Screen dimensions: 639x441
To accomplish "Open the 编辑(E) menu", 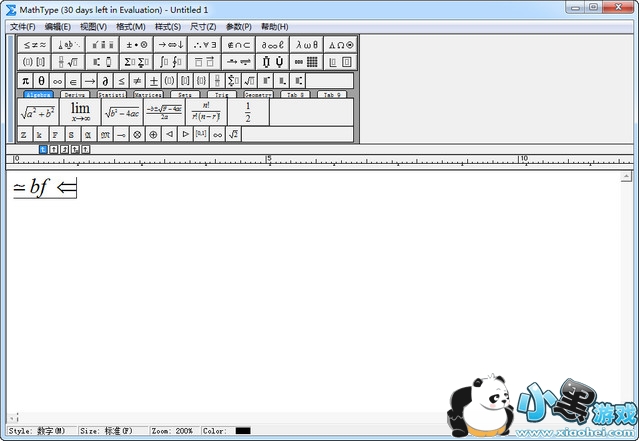I will pos(57,27).
